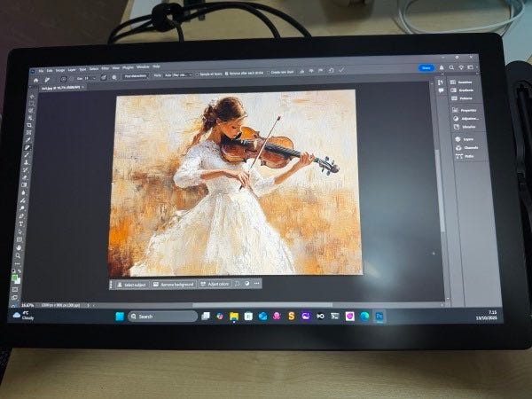Select the Brush tool

pyautogui.click(x=27, y=154)
